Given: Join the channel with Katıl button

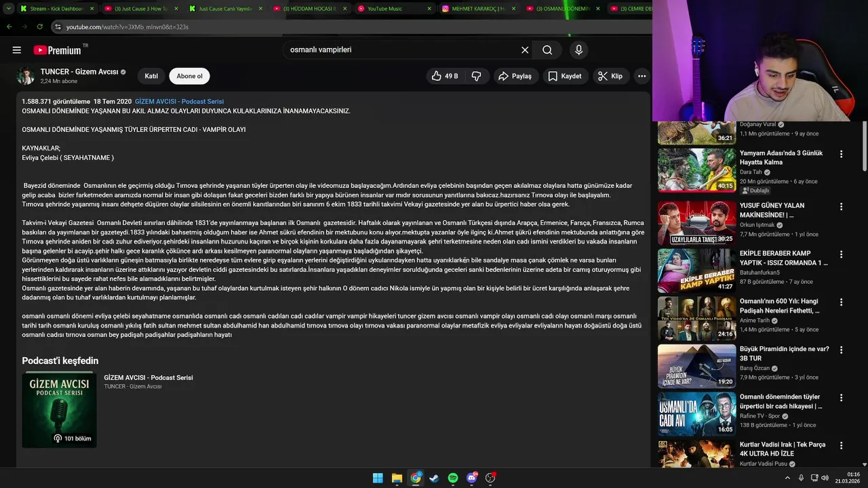Looking at the screenshot, I should pos(151,76).
